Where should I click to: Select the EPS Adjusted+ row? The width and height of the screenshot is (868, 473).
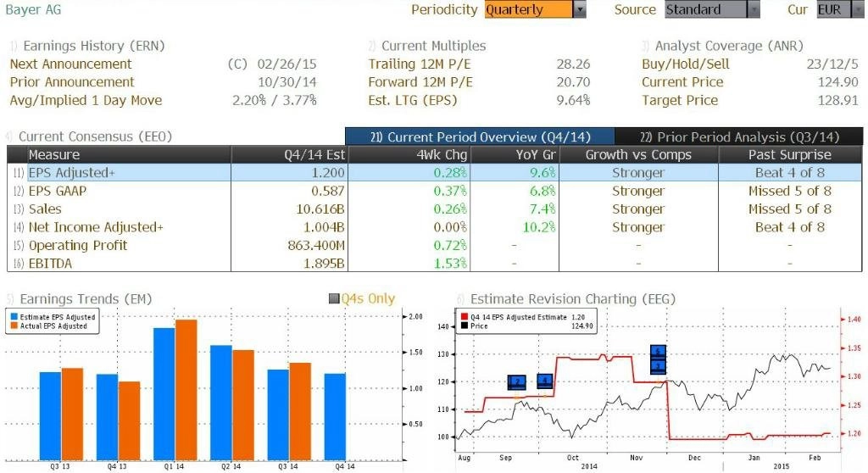coord(435,173)
